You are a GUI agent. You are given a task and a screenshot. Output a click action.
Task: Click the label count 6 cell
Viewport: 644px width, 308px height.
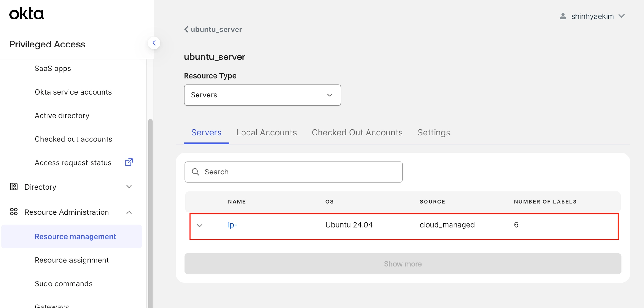coord(516,225)
